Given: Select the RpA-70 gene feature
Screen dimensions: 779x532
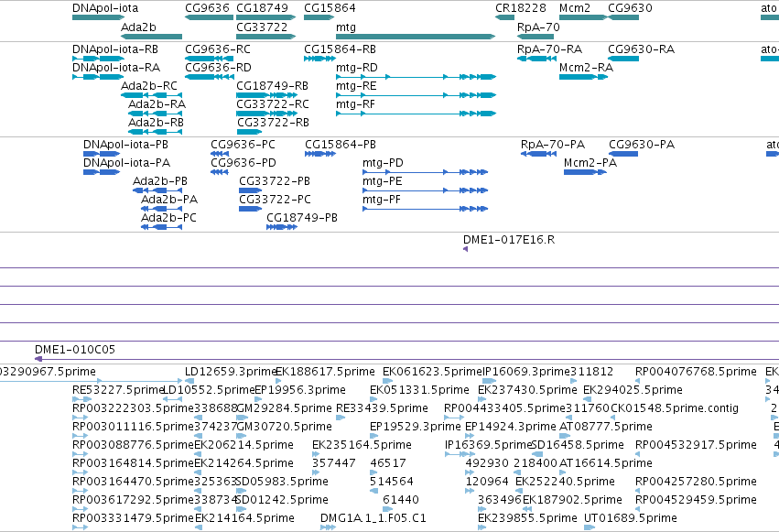Looking at the screenshot, I should coord(536,37).
